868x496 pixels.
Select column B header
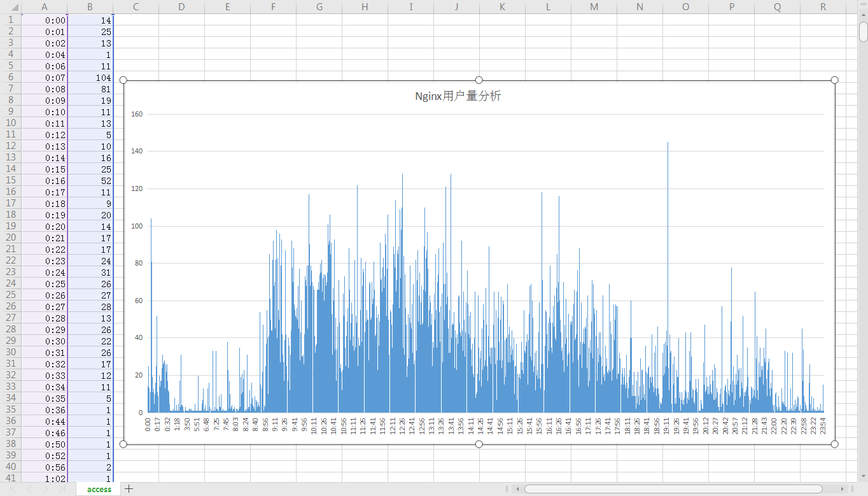tap(90, 7)
